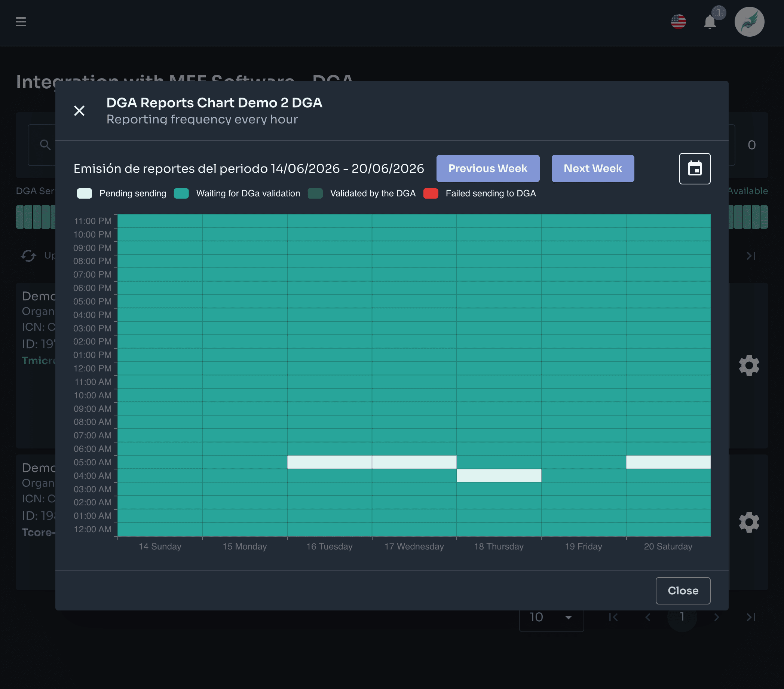
Task: Click the reporting period date text
Action: coord(248,168)
